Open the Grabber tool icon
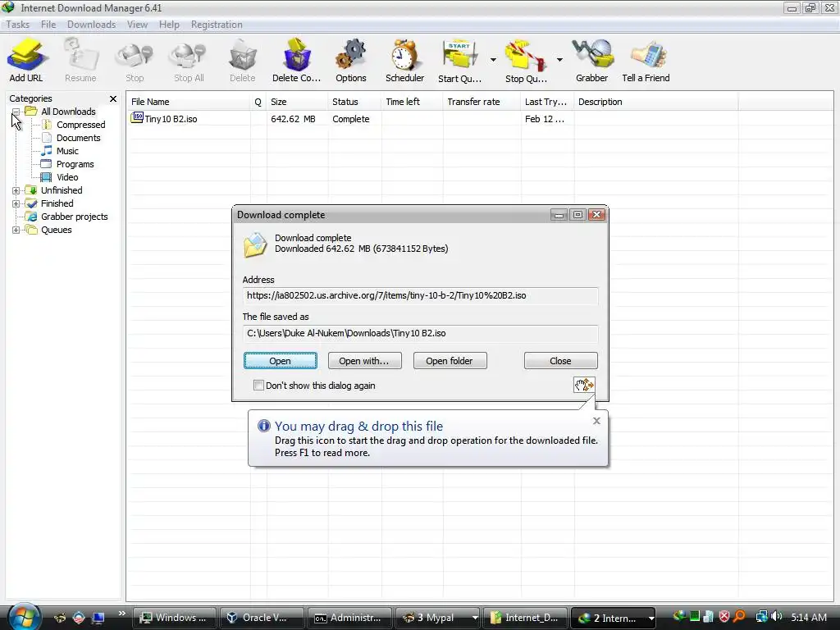This screenshot has height=630, width=840. coord(592,55)
